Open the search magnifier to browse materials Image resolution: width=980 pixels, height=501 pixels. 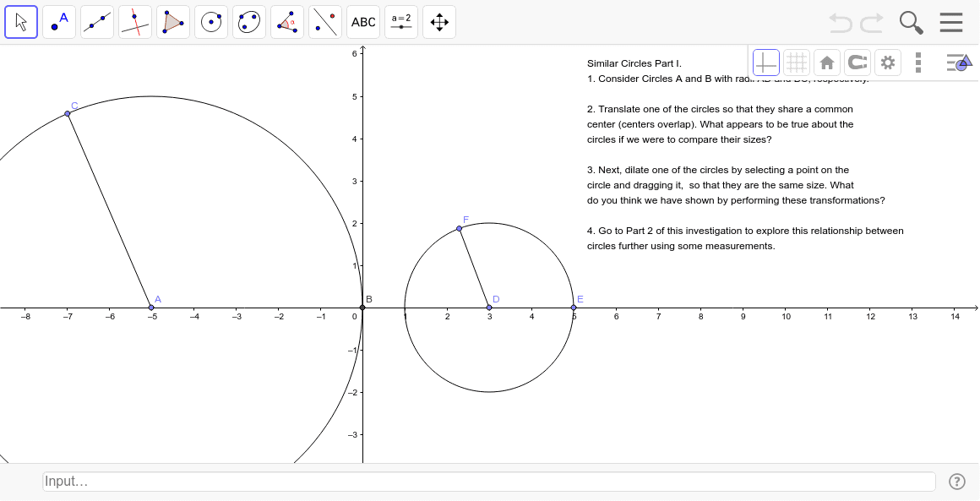point(911,23)
